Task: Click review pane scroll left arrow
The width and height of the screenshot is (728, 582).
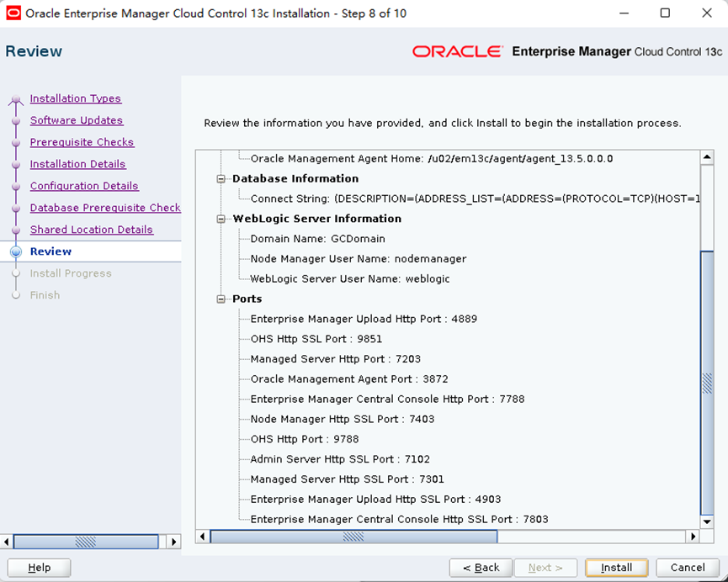Action: tap(203, 537)
